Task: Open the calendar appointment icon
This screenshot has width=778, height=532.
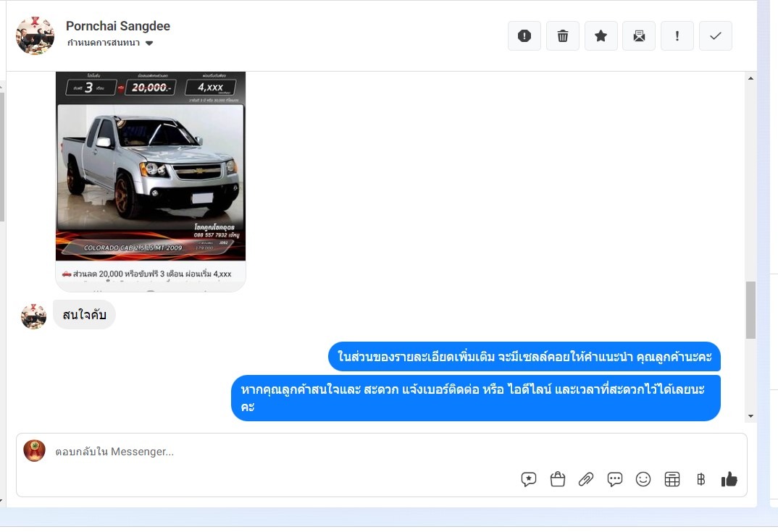Action: point(672,479)
